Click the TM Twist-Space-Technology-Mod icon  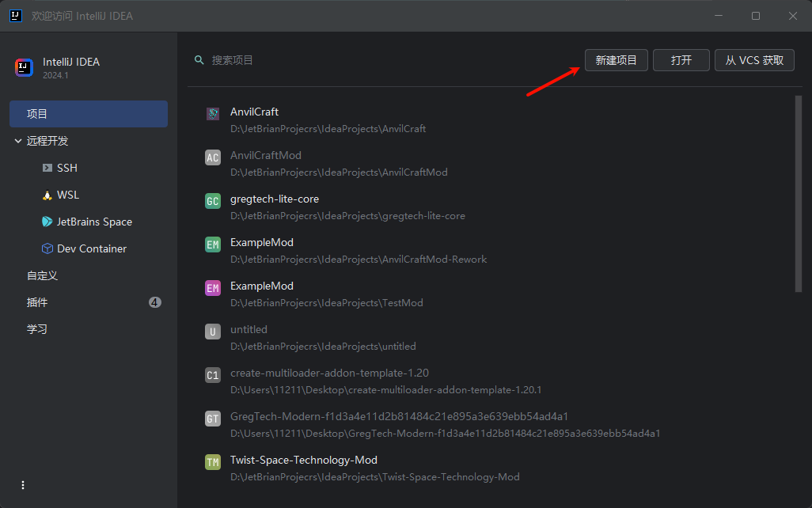(212, 462)
